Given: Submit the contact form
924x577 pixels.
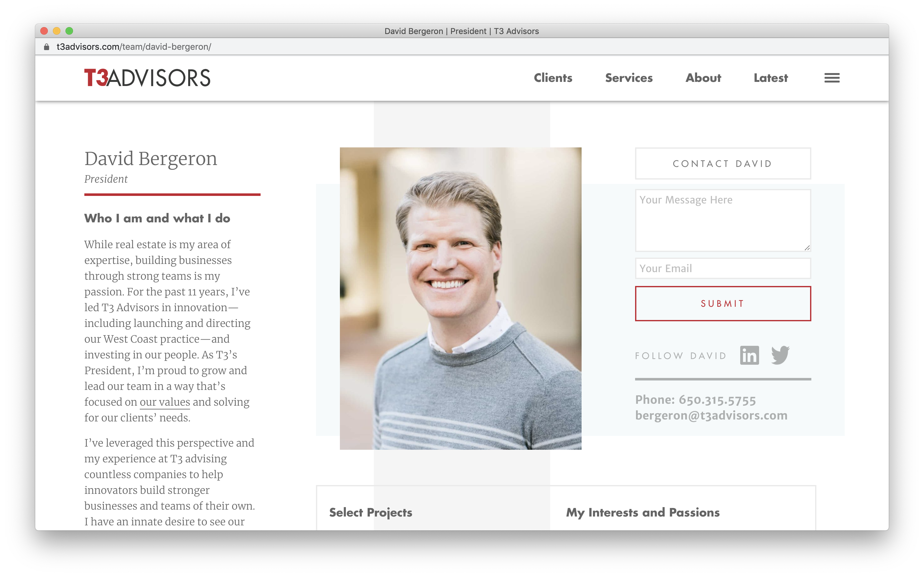Looking at the screenshot, I should tap(723, 303).
